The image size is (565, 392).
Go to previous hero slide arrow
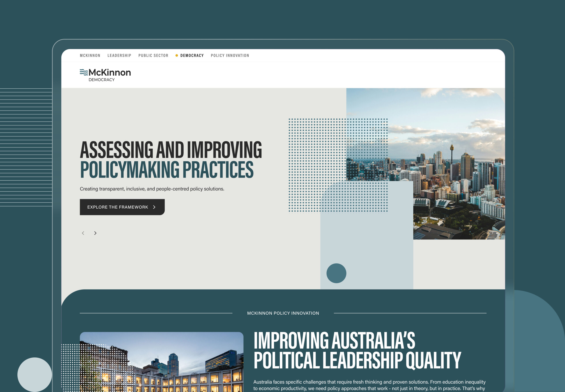pos(83,233)
